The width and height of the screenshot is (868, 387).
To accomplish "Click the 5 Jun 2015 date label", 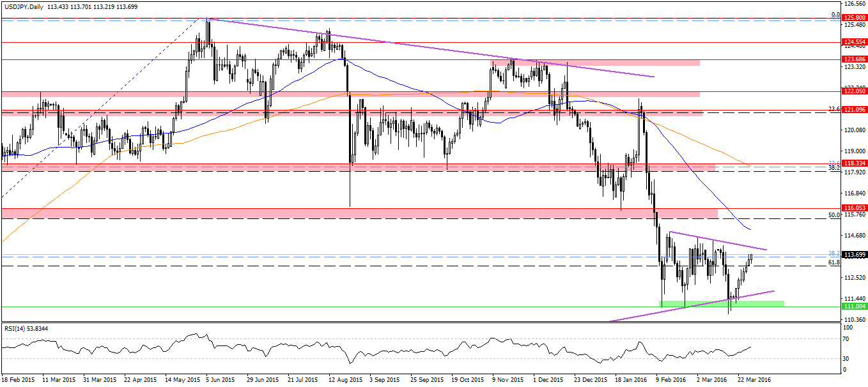I will tap(221, 379).
